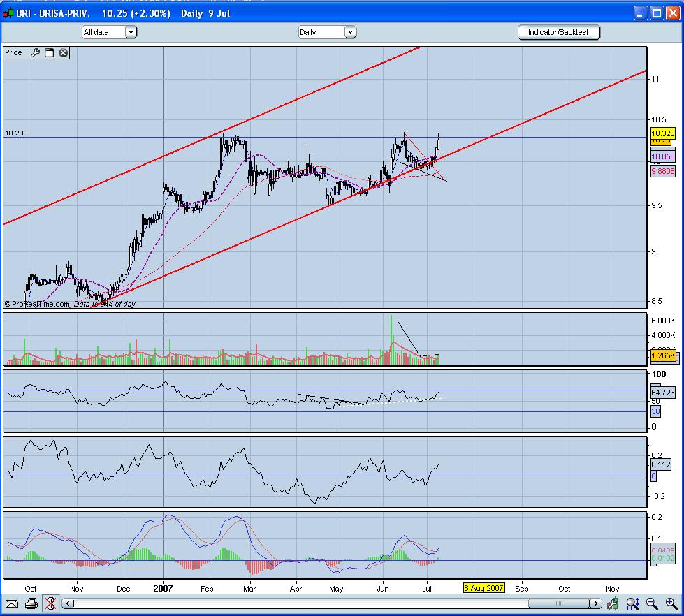Click the 2007 year label on time axis
The height and width of the screenshot is (616, 684).
tap(163, 589)
